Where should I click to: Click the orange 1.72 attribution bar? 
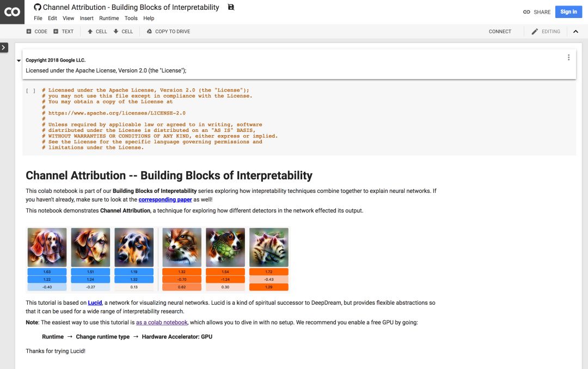coord(269,271)
